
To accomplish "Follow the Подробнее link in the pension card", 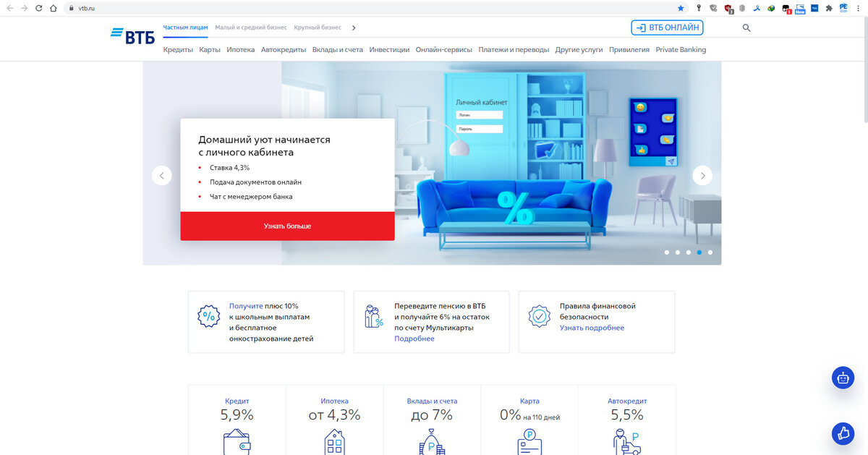I will click(x=414, y=339).
